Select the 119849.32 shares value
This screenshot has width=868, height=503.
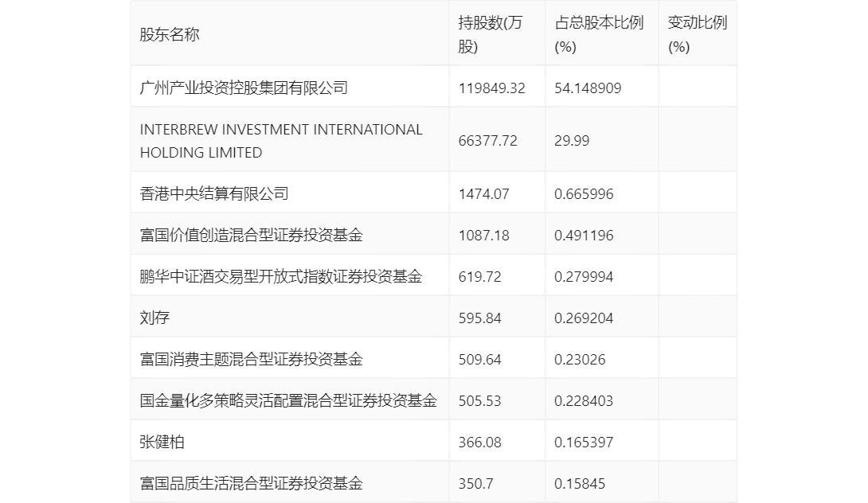click(491, 88)
